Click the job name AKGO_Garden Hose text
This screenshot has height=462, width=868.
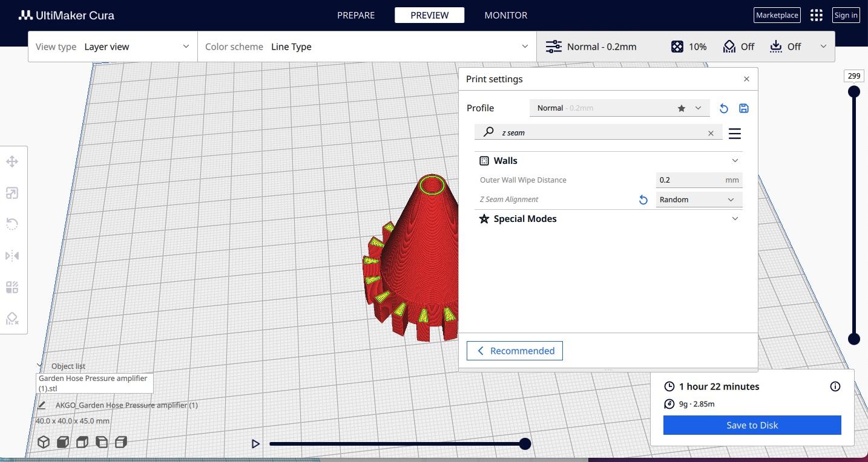pyautogui.click(x=127, y=405)
